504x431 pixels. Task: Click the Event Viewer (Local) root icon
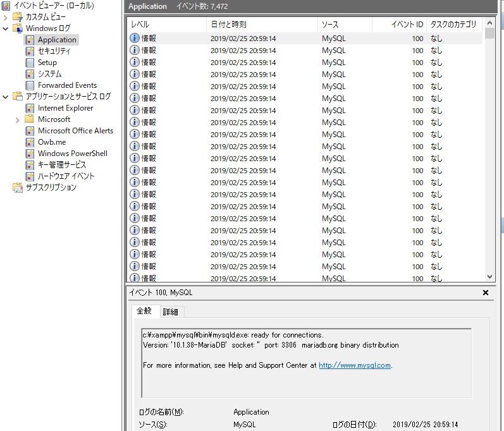point(6,6)
